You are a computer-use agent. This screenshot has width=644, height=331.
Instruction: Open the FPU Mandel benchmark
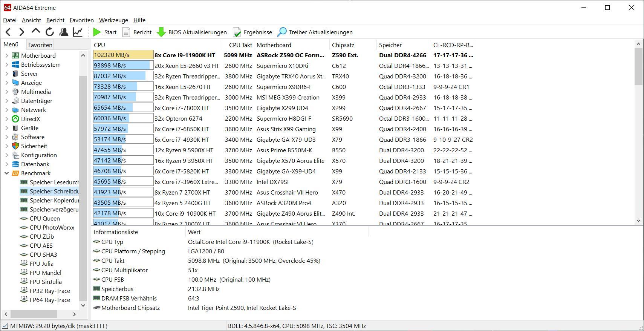click(45, 273)
